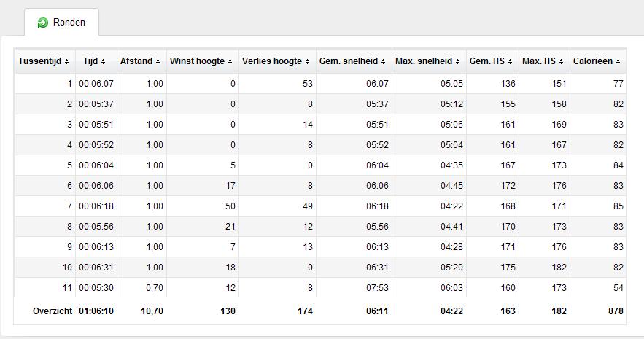Click total calories value 878
This screenshot has width=644, height=339.
tap(616, 311)
